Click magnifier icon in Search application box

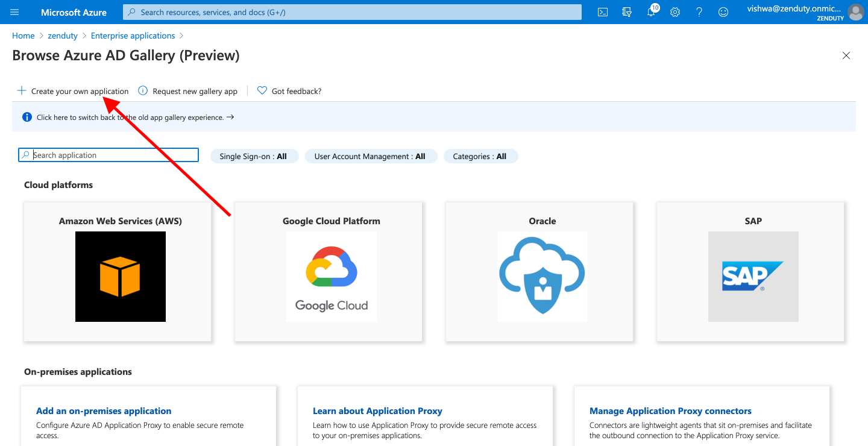click(x=25, y=155)
